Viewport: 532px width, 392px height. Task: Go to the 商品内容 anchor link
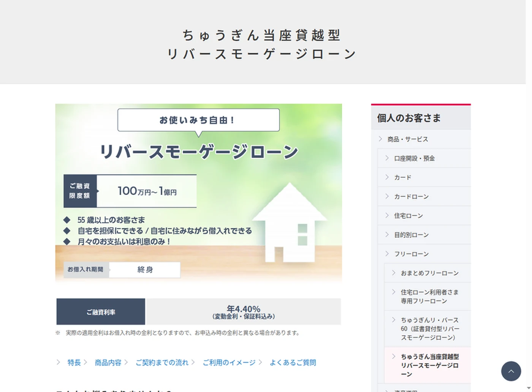click(x=108, y=363)
